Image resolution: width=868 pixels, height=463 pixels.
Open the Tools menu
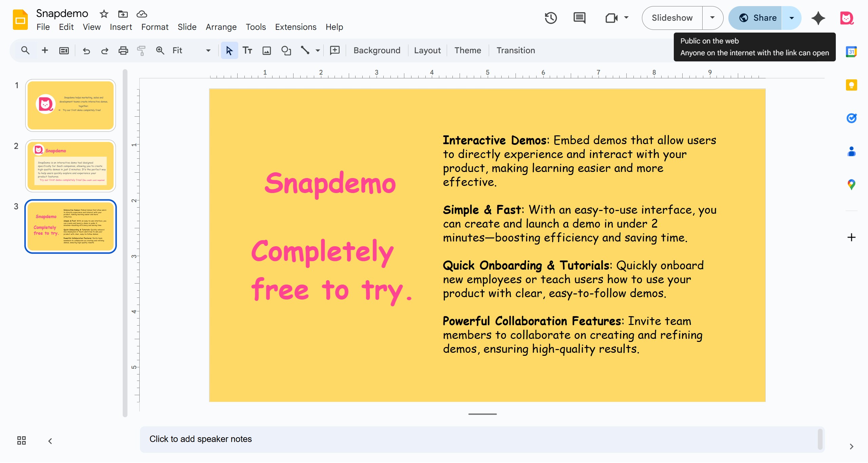pyautogui.click(x=256, y=27)
